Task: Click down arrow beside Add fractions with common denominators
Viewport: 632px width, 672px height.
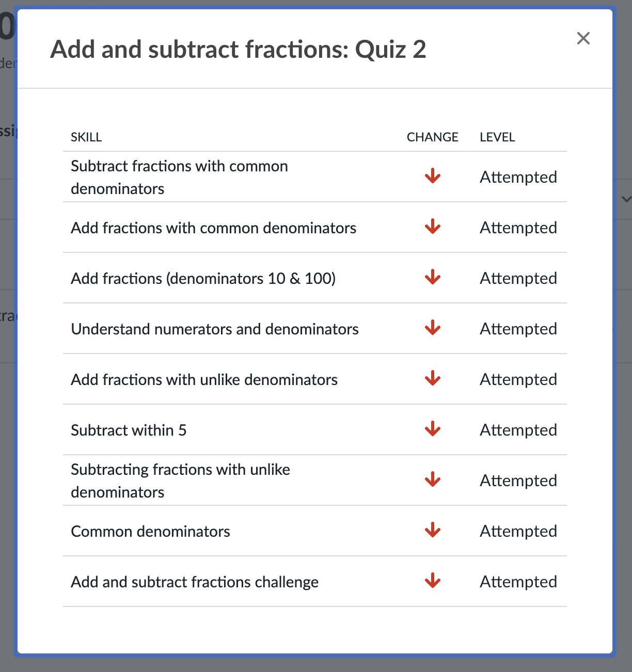Action: [432, 227]
